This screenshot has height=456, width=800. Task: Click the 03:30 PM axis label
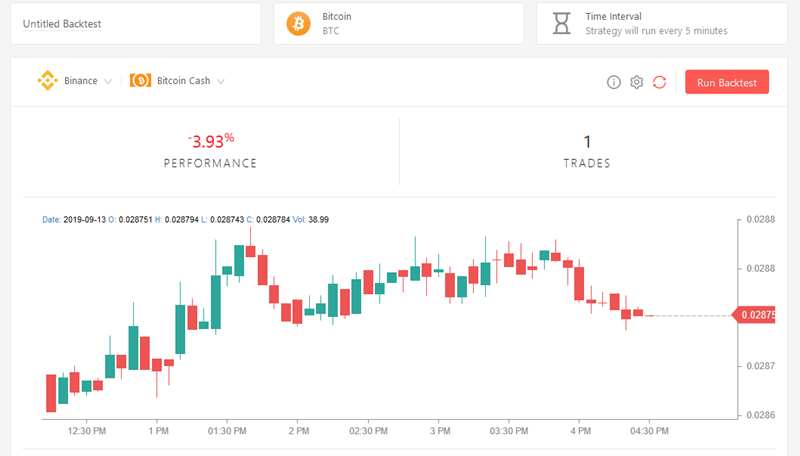tap(509, 431)
